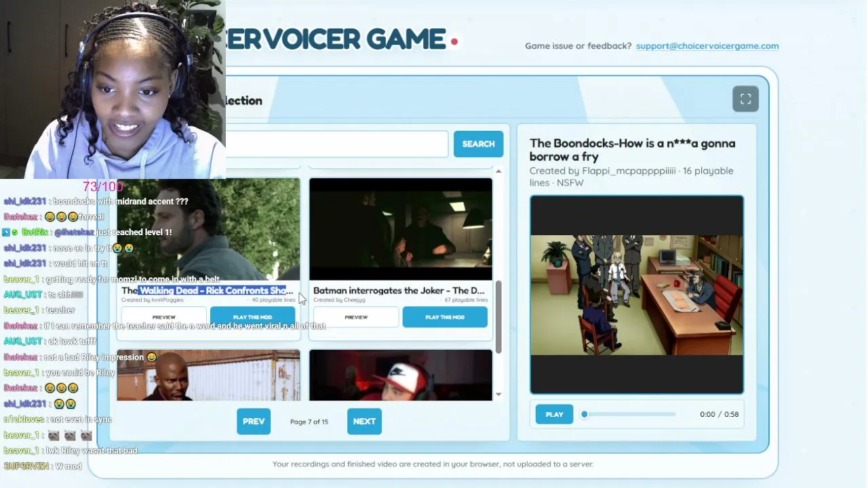
Task: Click the SEARCH button
Action: [x=478, y=144]
